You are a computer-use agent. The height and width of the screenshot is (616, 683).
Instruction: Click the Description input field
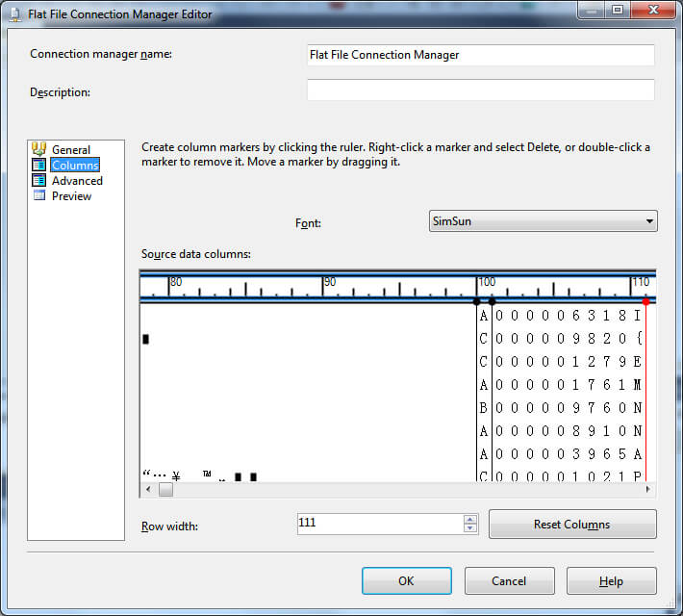[480, 90]
